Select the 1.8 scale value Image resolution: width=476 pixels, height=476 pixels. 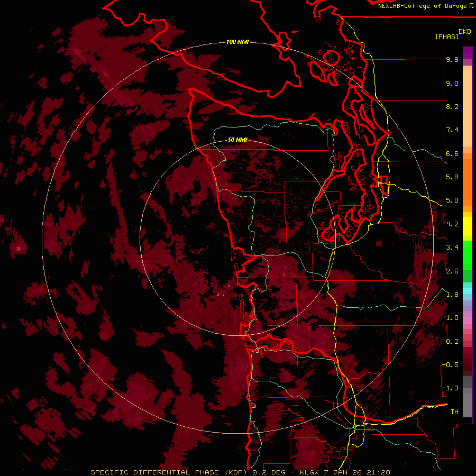[452, 295]
